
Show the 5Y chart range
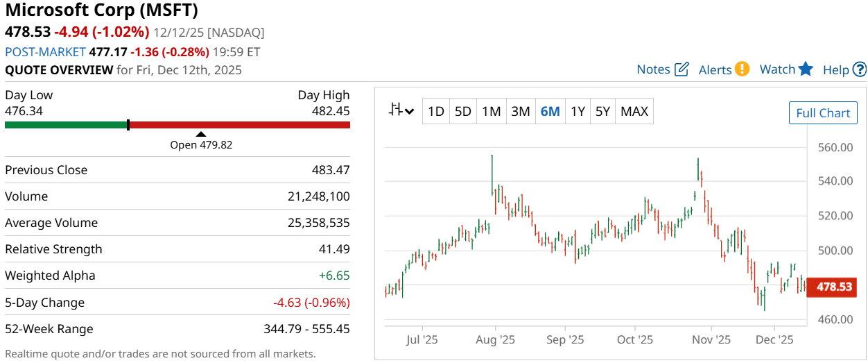click(x=602, y=111)
